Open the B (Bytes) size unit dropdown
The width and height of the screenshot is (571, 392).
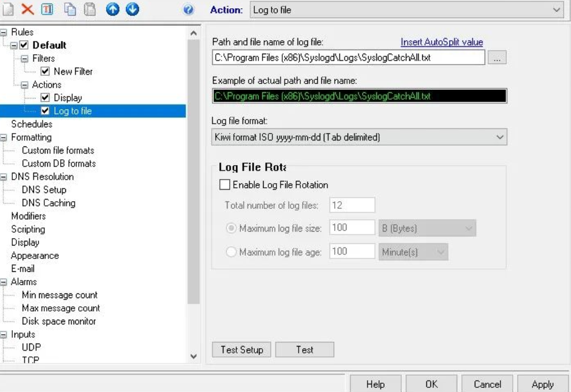tap(427, 229)
